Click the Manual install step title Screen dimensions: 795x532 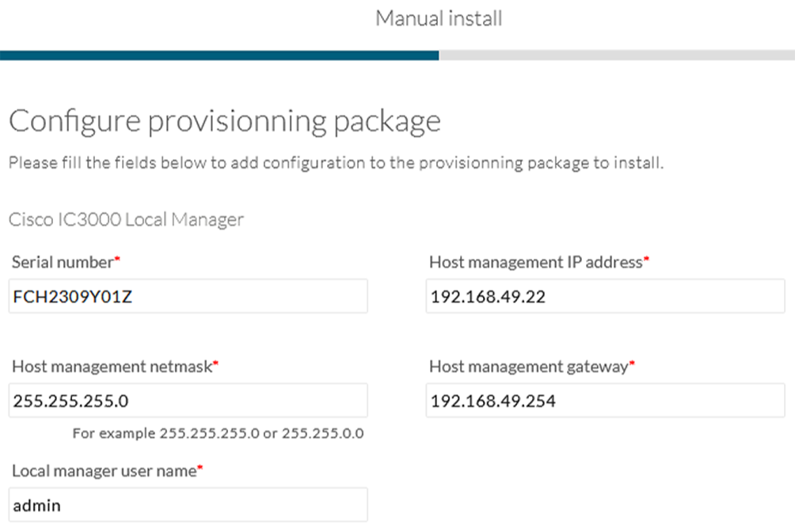[439, 18]
